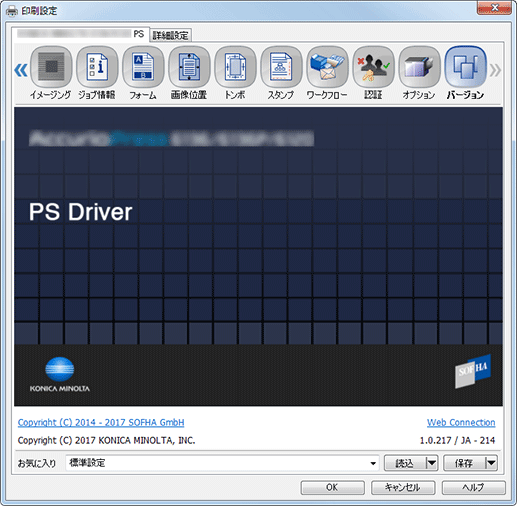Image resolution: width=517 pixels, height=506 pixels.
Task: Open the ジョブ情報 job info icon
Action: 97,67
